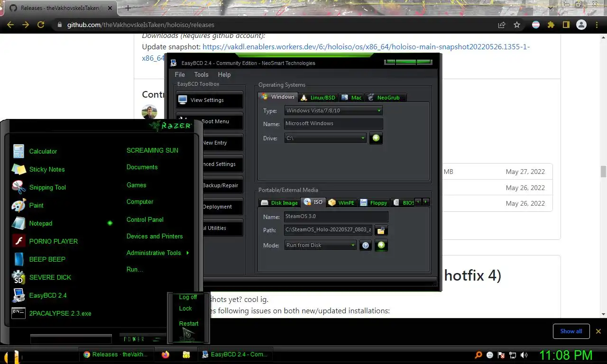Add Windows entry with green plus button
This screenshot has width=607, height=364.
click(x=376, y=138)
